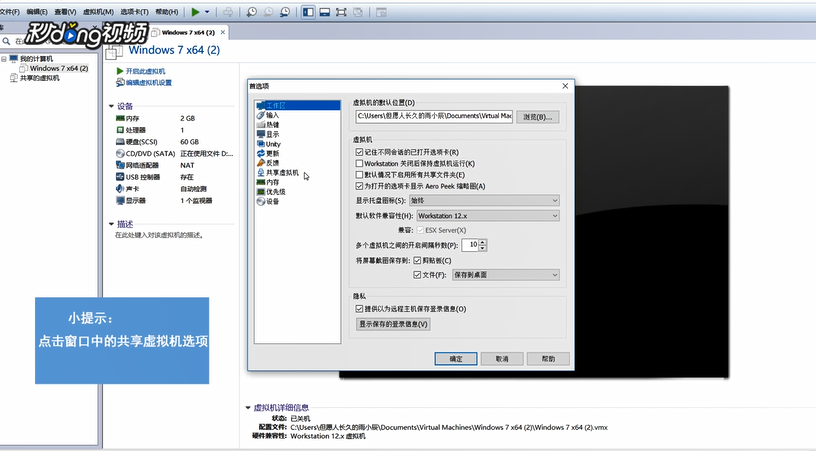Click the console view toolbar icon
Viewport: 816px width, 451px height.
pyautogui.click(x=381, y=11)
